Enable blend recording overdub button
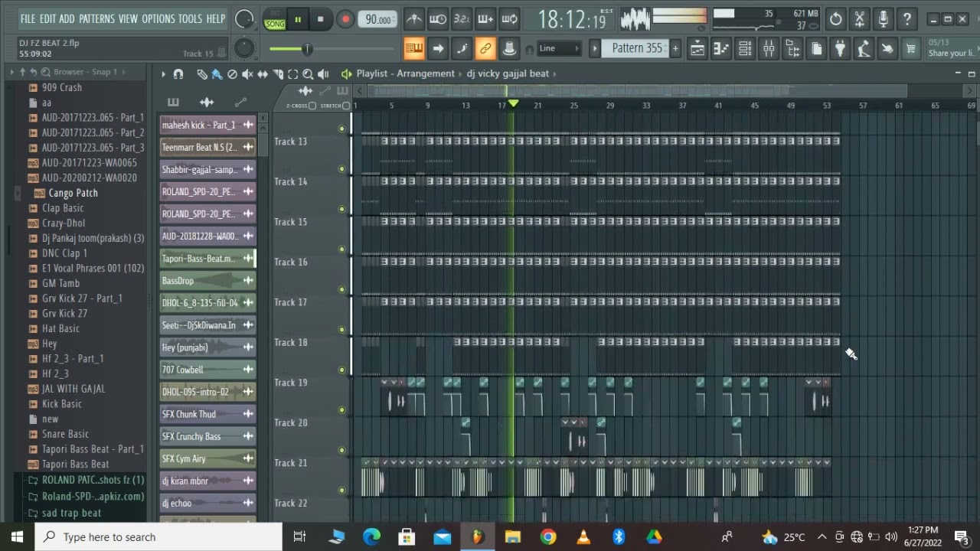Screen dimensions: 980x551 (x=485, y=19)
